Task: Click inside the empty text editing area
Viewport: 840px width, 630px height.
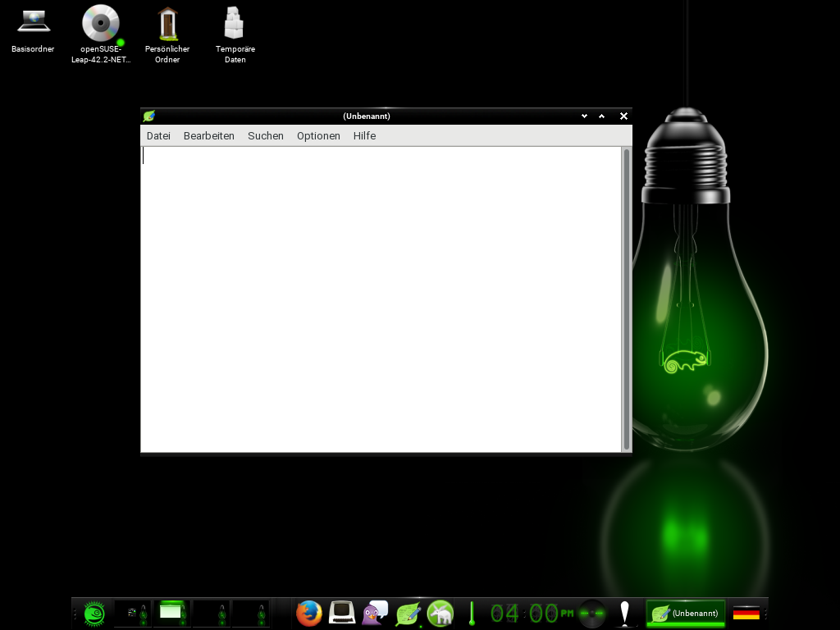Action: (x=381, y=299)
